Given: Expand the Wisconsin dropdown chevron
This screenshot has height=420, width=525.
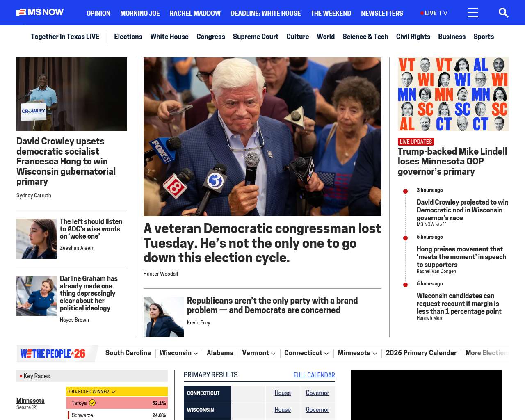Looking at the screenshot, I should point(196,354).
